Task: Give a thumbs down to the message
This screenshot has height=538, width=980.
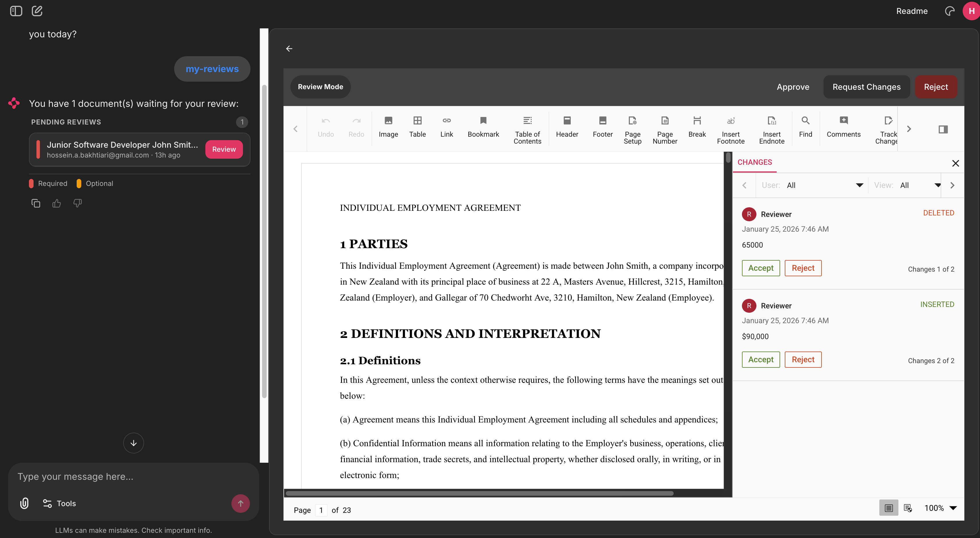Action: 77,203
